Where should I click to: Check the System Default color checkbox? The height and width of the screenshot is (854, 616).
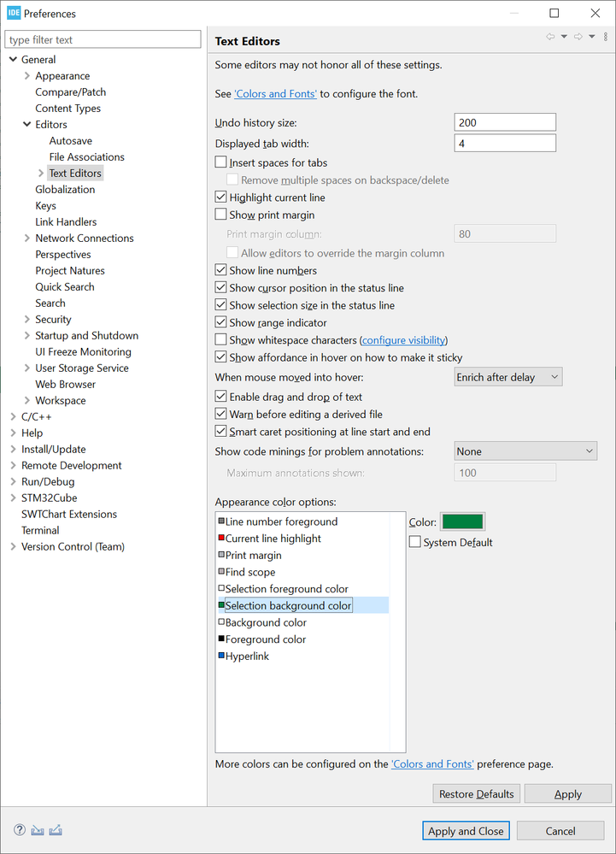coord(415,542)
